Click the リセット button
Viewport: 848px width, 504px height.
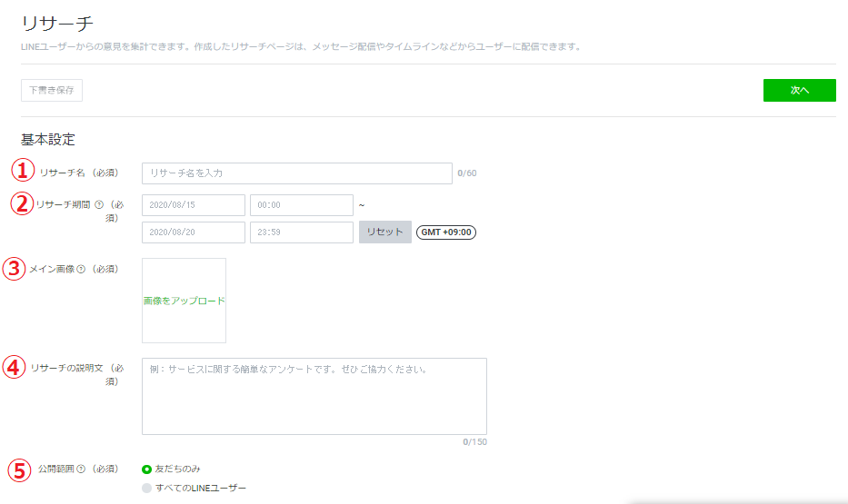(x=384, y=232)
